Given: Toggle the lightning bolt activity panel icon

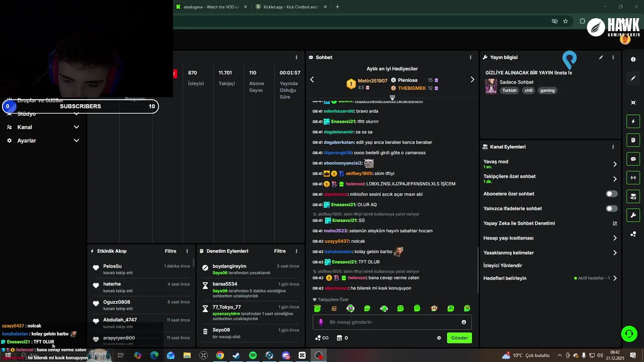Looking at the screenshot, I should 633,121.
